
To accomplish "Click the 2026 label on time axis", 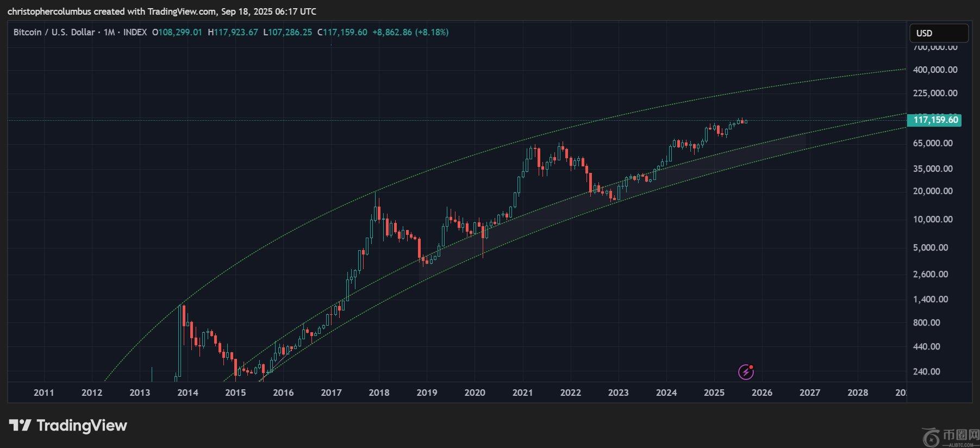I will 761,393.
